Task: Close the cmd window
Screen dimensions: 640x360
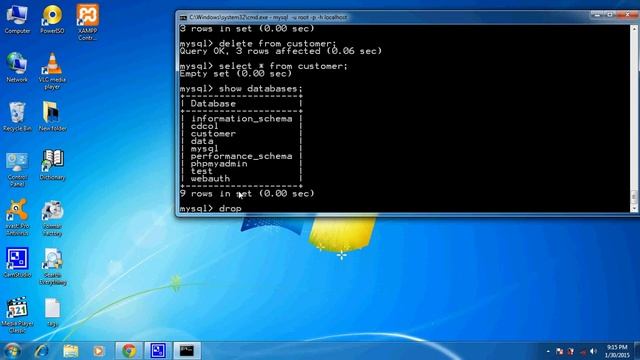Action: pos(627,15)
